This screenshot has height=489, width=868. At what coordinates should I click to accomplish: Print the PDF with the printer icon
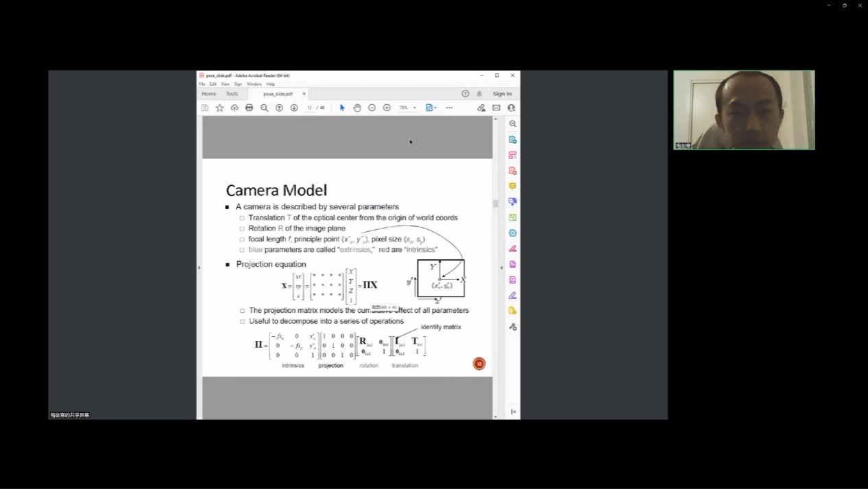249,108
